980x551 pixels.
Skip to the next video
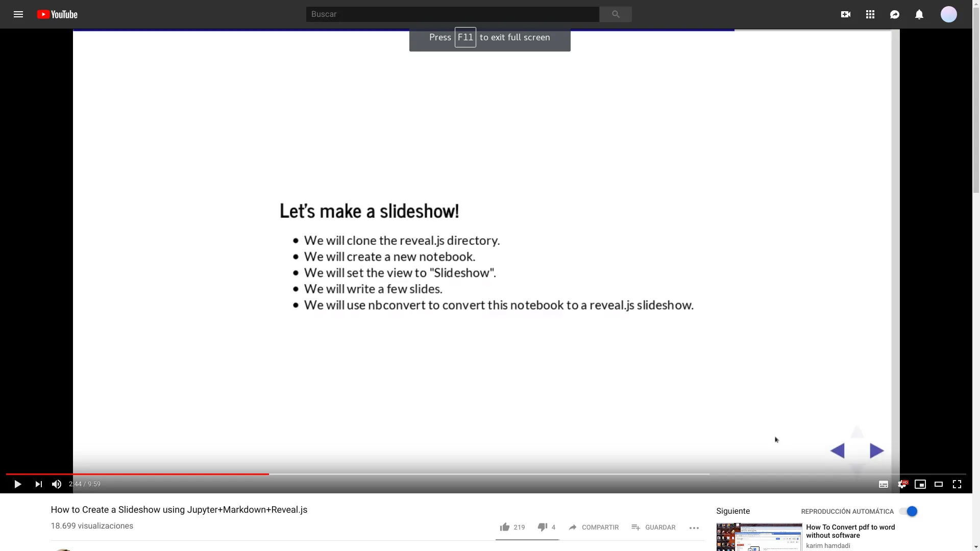pos(39,484)
